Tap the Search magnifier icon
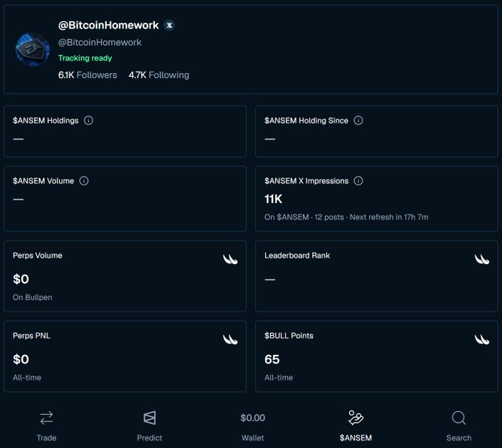Screen dimensions: 502x448 click(458, 418)
